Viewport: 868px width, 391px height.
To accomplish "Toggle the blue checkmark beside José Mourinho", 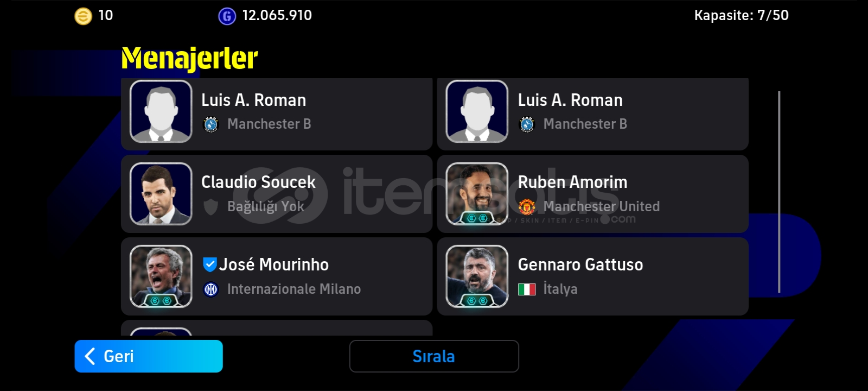I will 209,264.
